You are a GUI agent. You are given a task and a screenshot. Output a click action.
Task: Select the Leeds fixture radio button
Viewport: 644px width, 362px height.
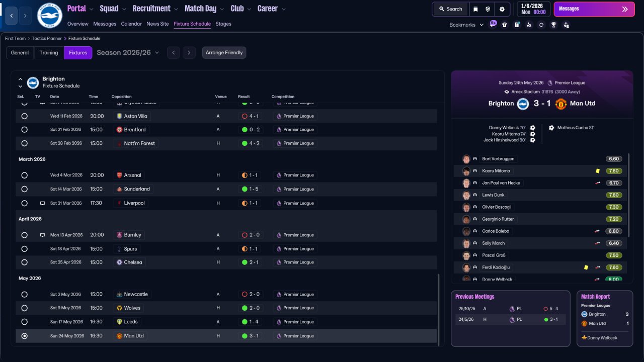tap(24, 322)
